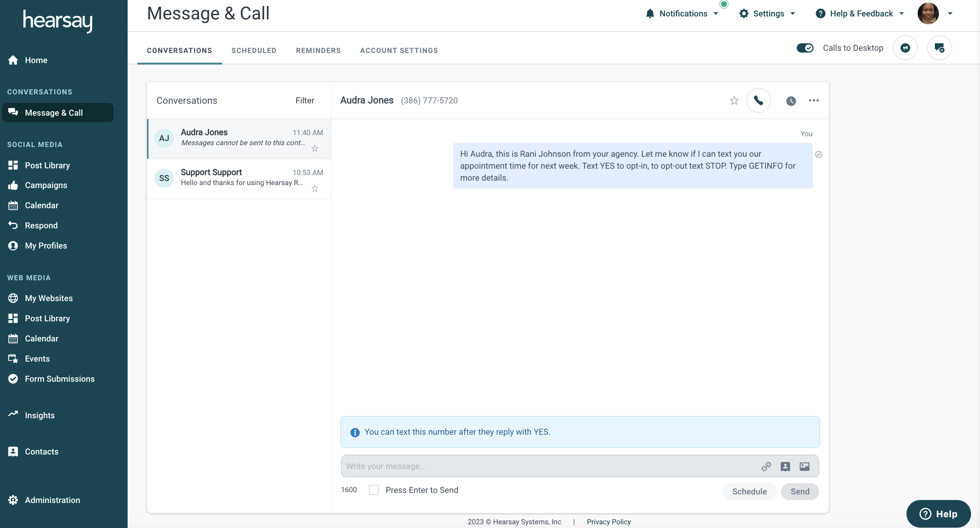Expand Help & Feedback dropdown
The width and height of the screenshot is (980, 528).
coord(860,13)
